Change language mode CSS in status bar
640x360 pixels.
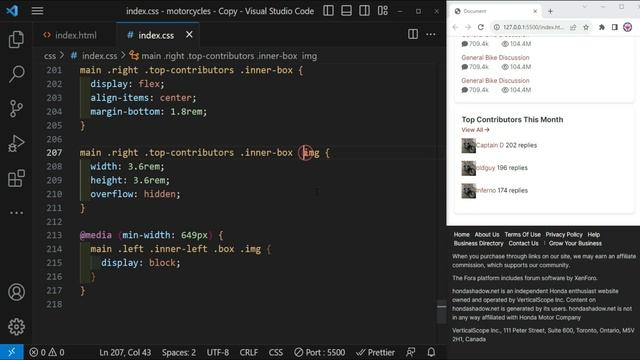(x=276, y=352)
